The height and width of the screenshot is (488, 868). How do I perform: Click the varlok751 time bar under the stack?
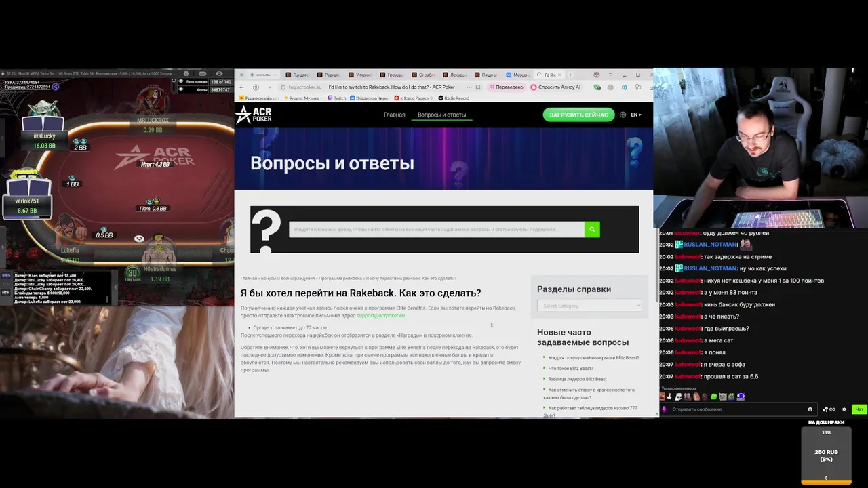pyautogui.click(x=28, y=217)
